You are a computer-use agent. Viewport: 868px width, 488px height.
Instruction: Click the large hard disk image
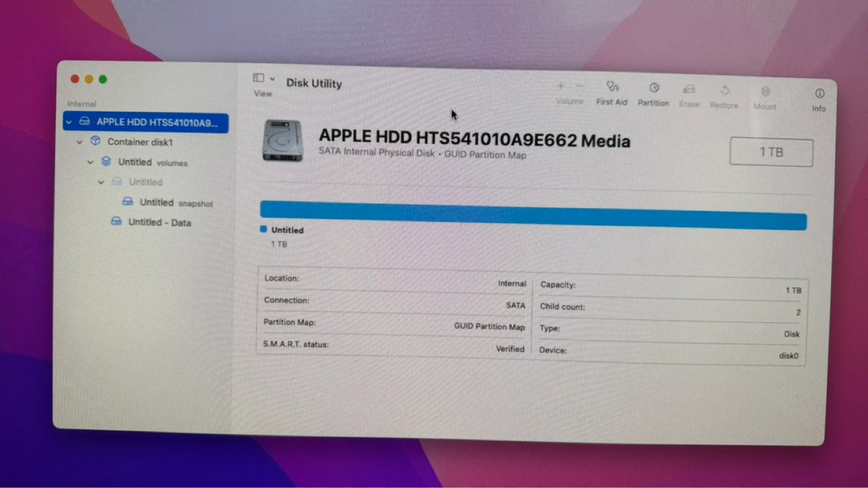click(x=282, y=140)
